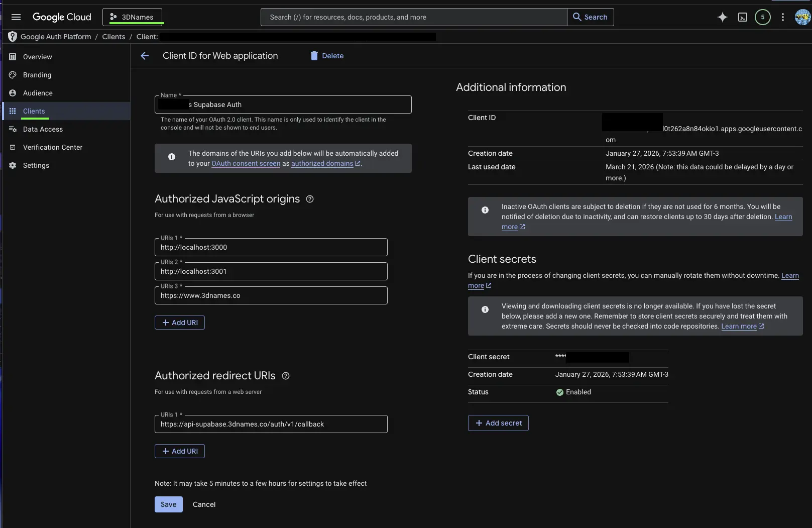Click the Google Cloud logo
The image size is (812, 528).
point(62,17)
